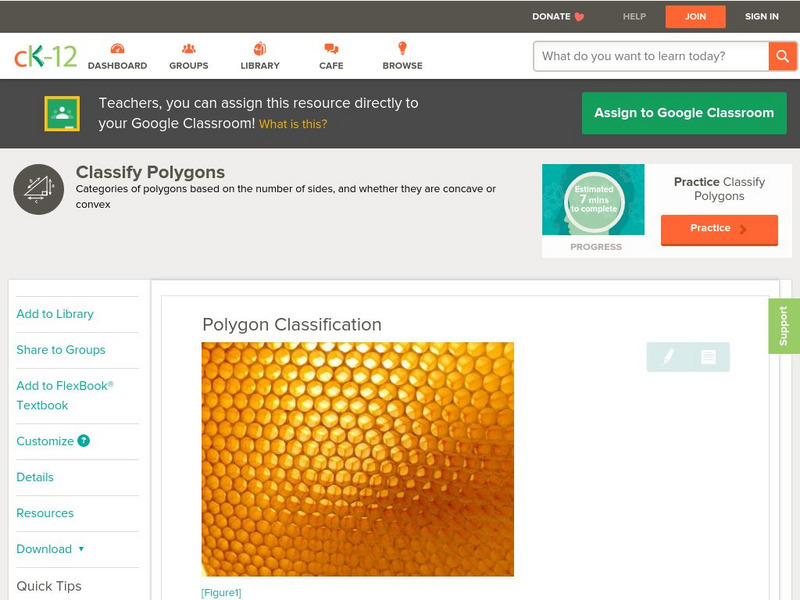Viewport: 800px width, 600px height.
Task: Click the PROGRESS label
Action: pos(596,247)
